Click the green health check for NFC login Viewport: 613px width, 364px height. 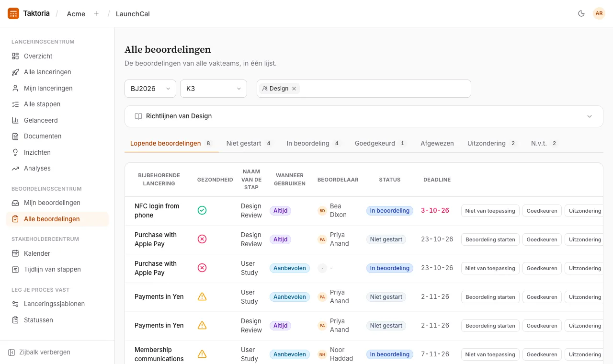pos(202,210)
